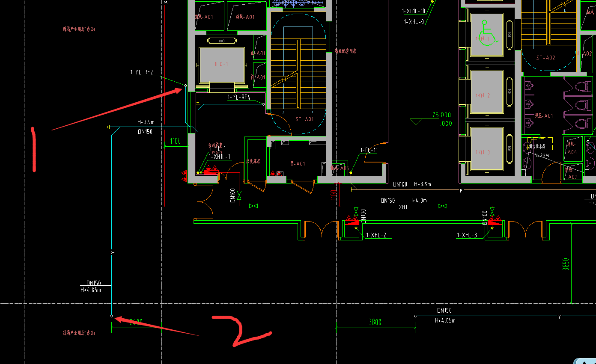
Task: Select the 男卫-A01 room label
Action: 544,115
